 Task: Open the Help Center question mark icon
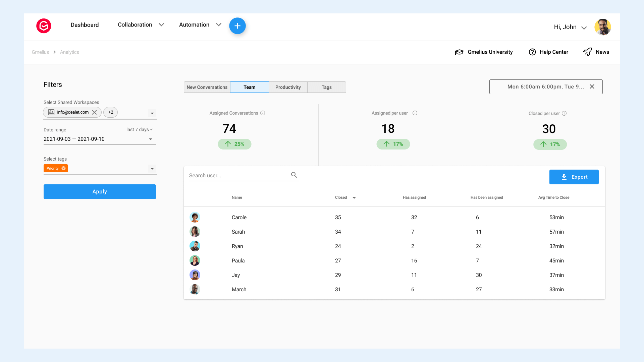point(532,52)
